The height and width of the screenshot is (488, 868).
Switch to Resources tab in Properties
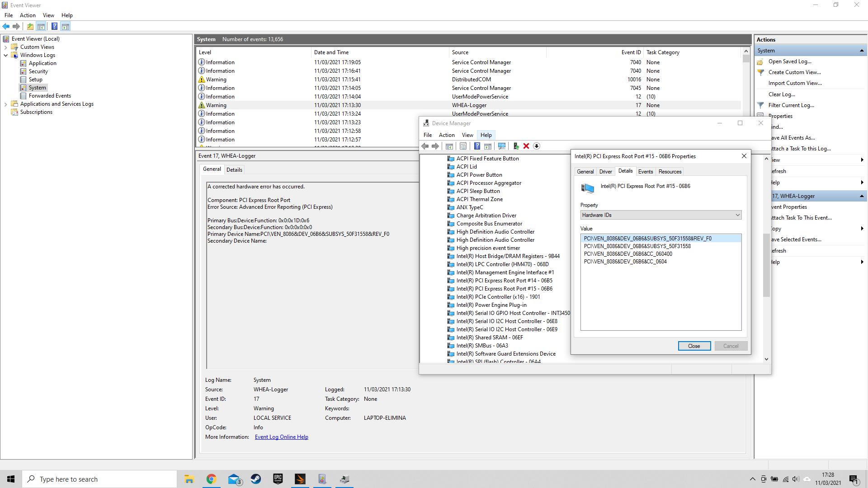point(670,172)
